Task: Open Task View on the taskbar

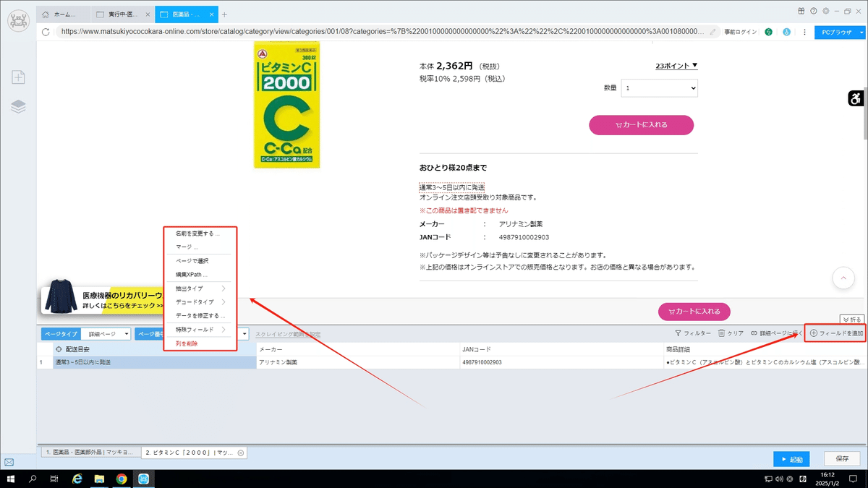Action: tap(54, 479)
